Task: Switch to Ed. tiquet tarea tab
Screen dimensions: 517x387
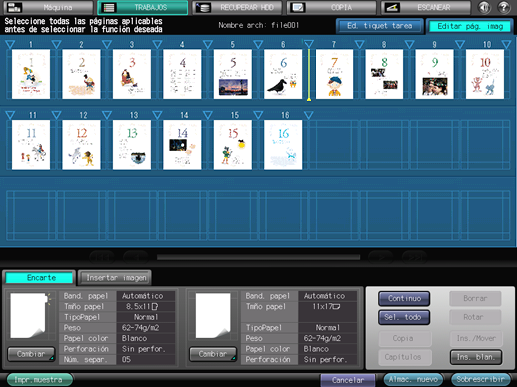Action: click(380, 26)
